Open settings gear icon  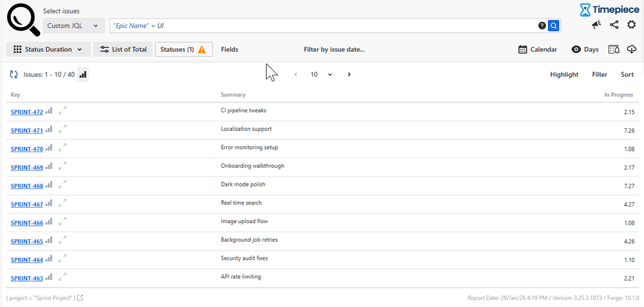[631, 25]
